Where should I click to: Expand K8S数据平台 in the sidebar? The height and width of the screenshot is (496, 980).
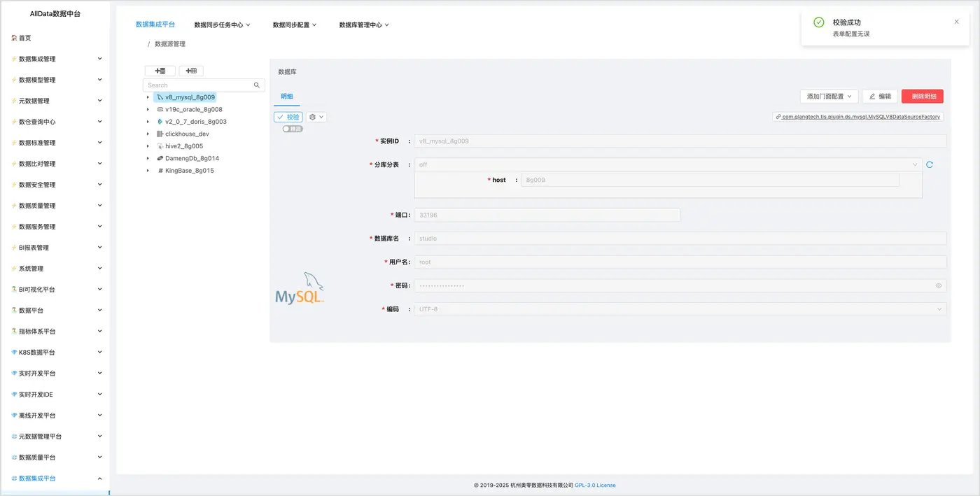click(55, 353)
